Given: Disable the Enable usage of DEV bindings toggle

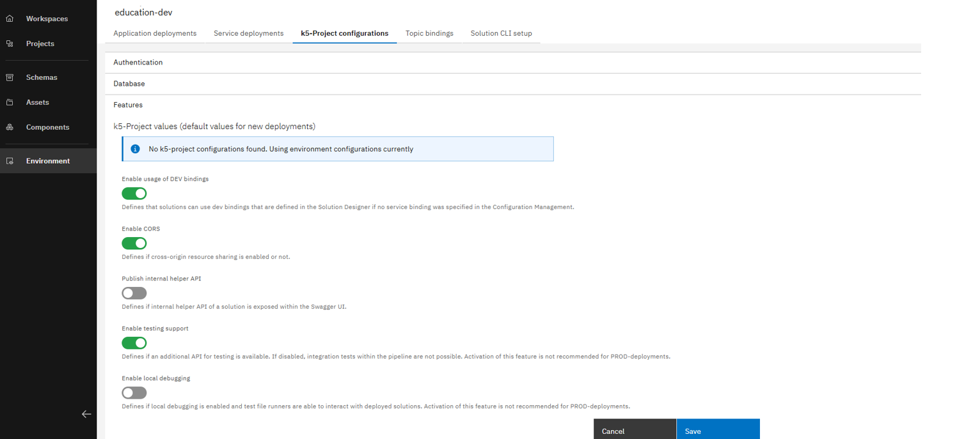Looking at the screenshot, I should click(134, 193).
